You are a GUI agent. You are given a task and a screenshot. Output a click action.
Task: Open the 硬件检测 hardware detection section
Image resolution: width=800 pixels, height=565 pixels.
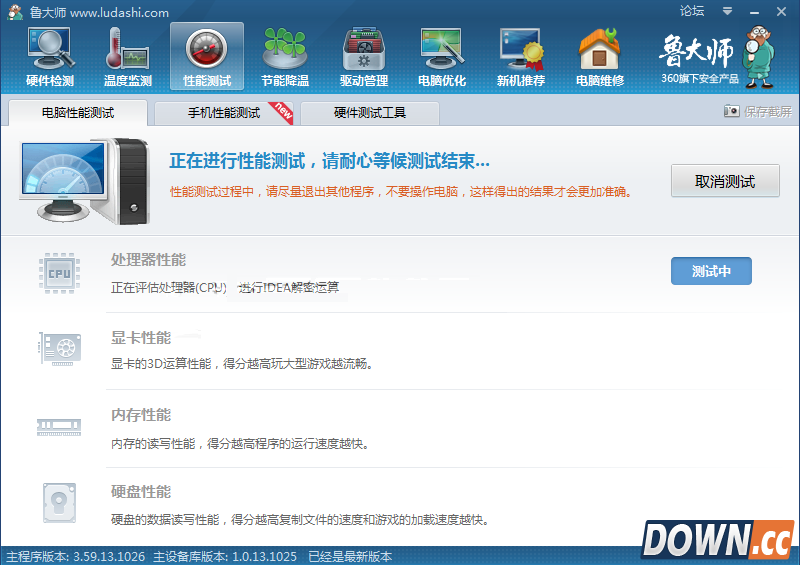49,56
